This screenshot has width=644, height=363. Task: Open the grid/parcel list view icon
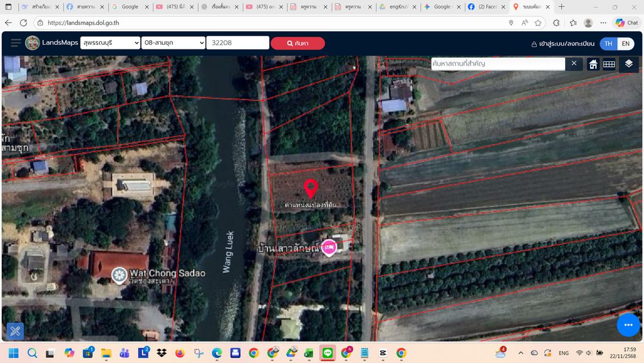(x=609, y=64)
